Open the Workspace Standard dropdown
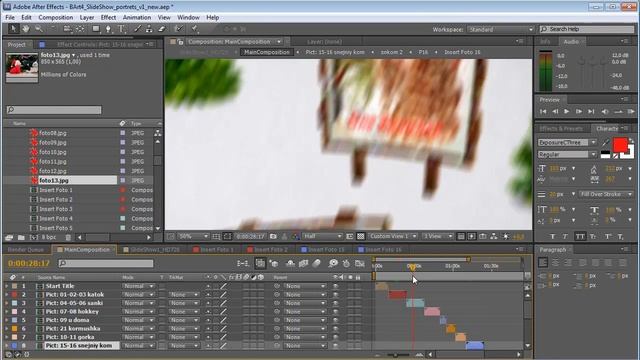Screen dimensions: 640x360 click(x=501, y=29)
